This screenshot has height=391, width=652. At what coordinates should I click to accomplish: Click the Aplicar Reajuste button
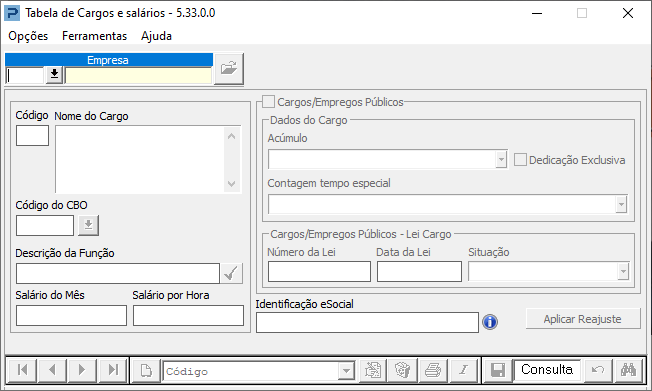click(583, 319)
